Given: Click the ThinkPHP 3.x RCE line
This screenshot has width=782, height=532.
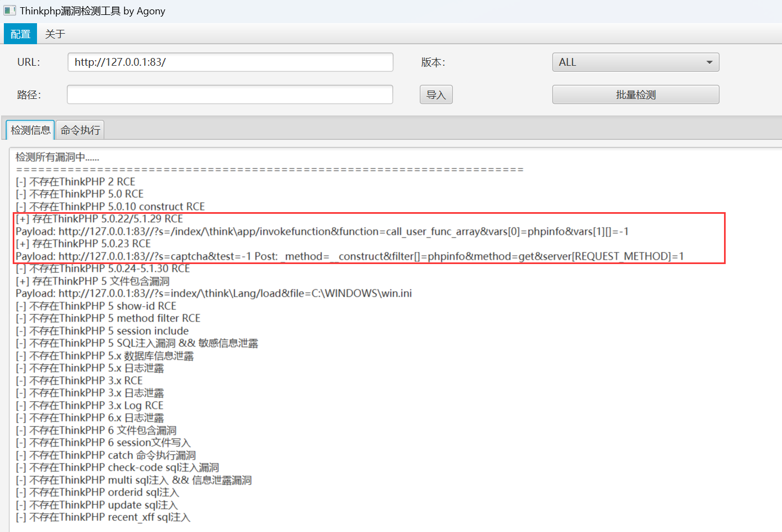Looking at the screenshot, I should point(79,381).
